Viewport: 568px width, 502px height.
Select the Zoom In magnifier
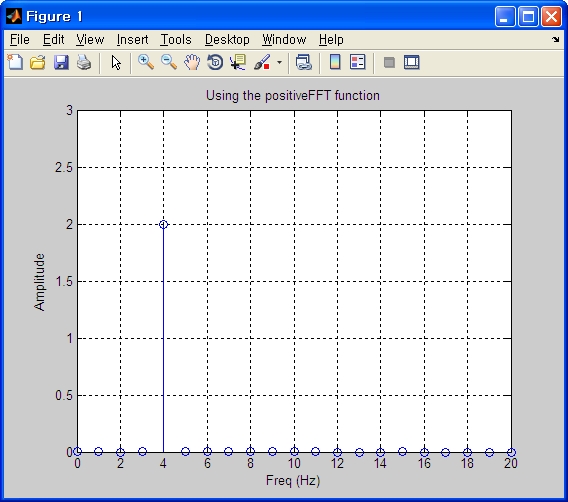click(146, 62)
